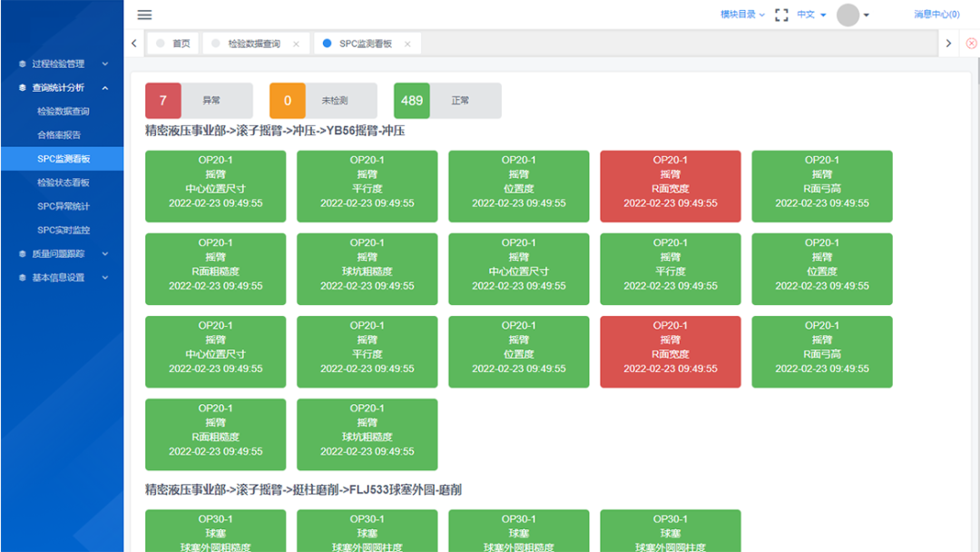This screenshot has height=552, width=980.
Task: Open second-row 中心位置尺寸 card
Action: (519, 269)
